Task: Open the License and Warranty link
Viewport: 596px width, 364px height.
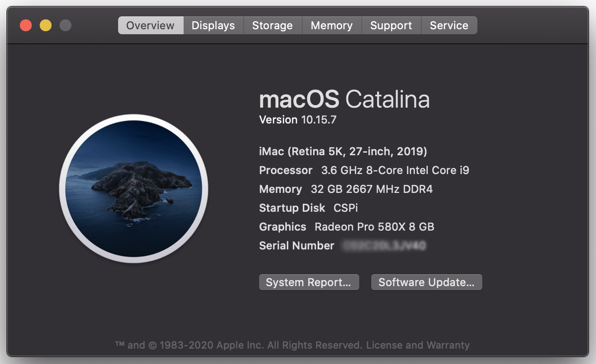Action: (418, 345)
